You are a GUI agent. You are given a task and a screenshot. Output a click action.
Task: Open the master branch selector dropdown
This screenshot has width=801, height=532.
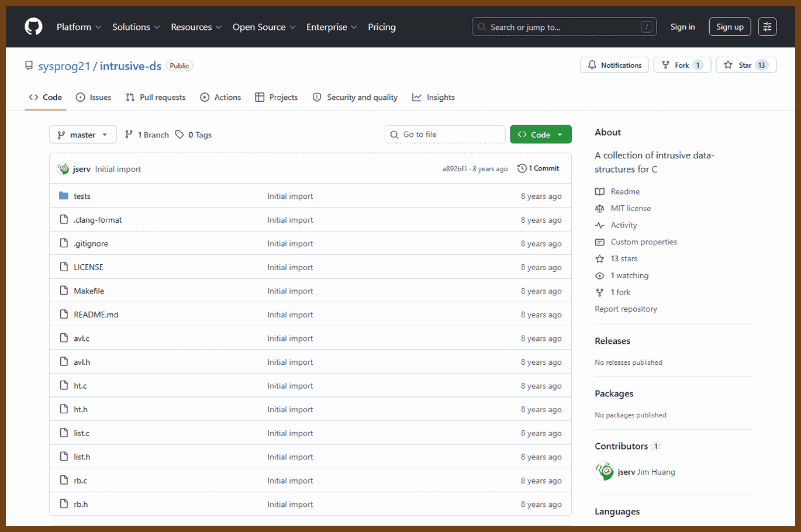[x=83, y=134]
